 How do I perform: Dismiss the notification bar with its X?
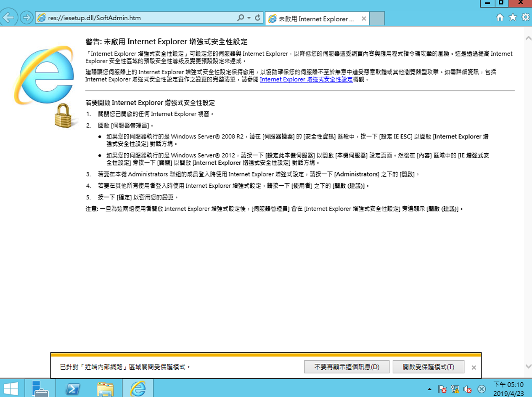pyautogui.click(x=474, y=368)
